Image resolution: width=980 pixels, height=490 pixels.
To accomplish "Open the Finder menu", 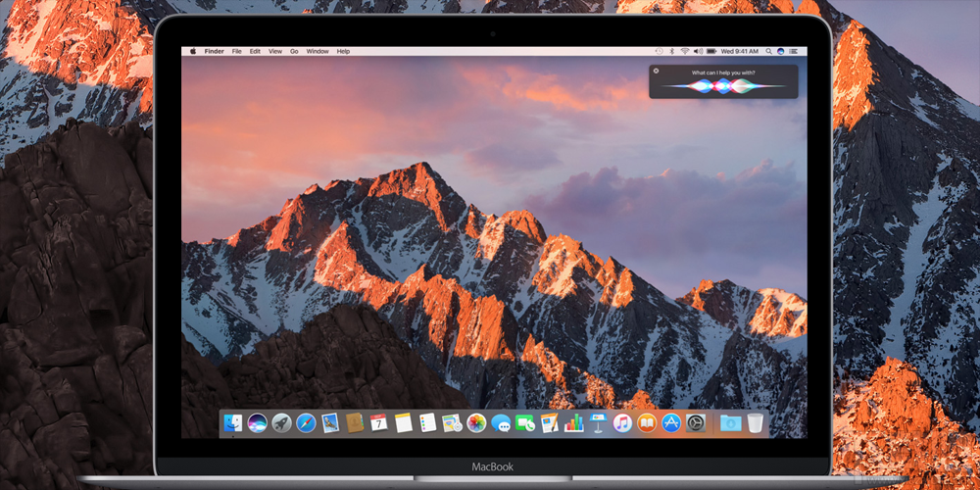I will coord(215,51).
